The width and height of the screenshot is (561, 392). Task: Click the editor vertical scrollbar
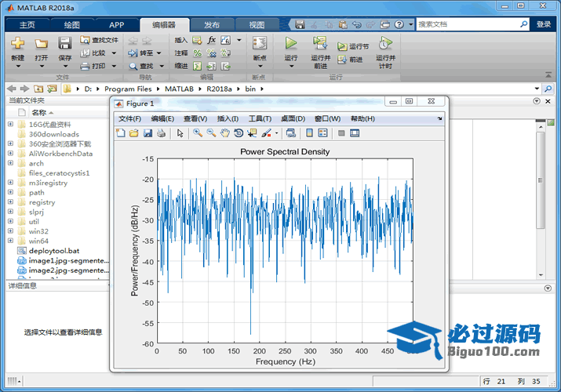[x=541, y=180]
